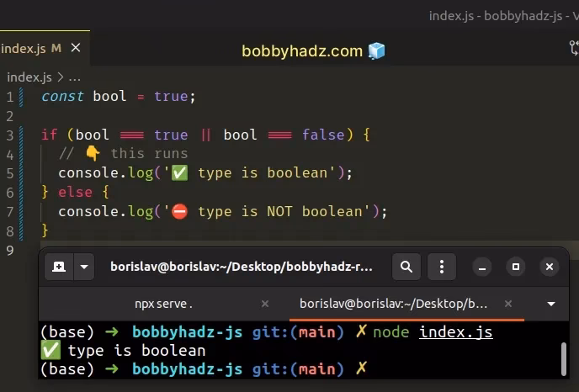Close the borislav@borislav terminal tab

(508, 304)
